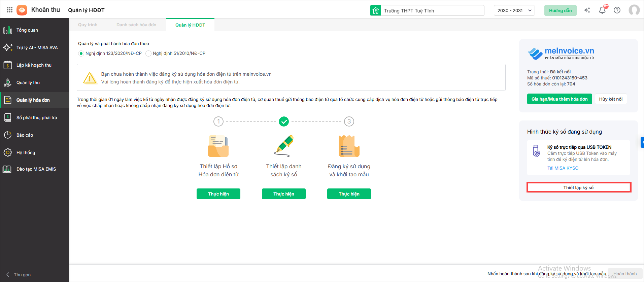Screen dimensions: 644x282
Task: Open Báo cáo in the sidebar
Action: 25,135
